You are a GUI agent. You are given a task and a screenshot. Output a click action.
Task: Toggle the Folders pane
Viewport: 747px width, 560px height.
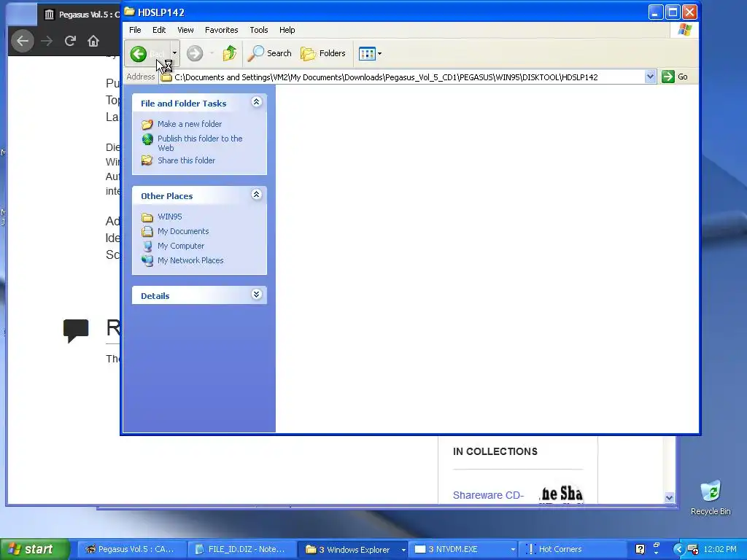pos(322,53)
